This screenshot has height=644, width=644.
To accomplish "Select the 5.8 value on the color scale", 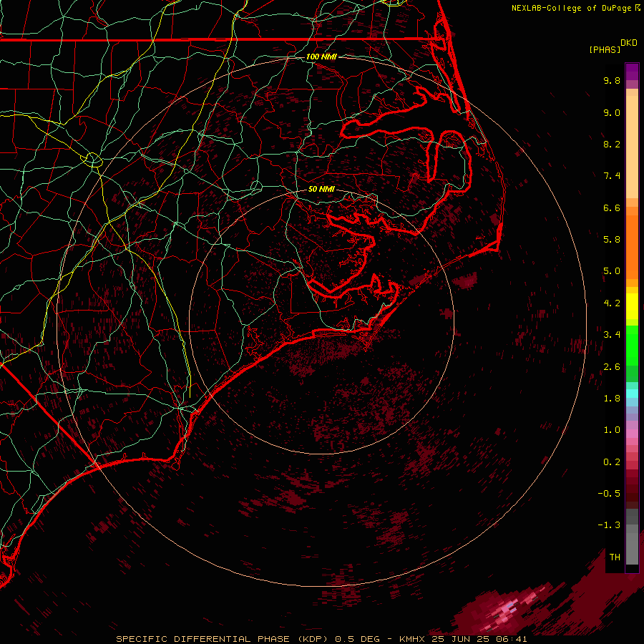I will [612, 240].
